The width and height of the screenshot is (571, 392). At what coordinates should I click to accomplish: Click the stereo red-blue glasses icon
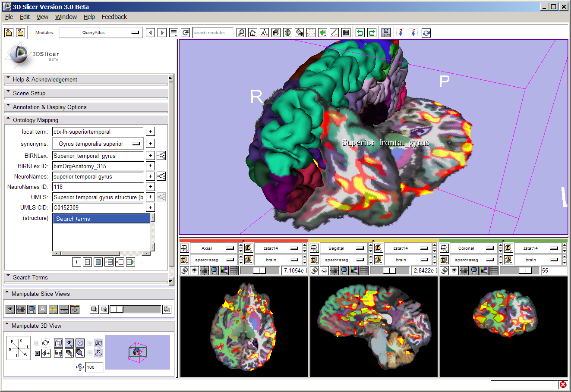pos(58,354)
